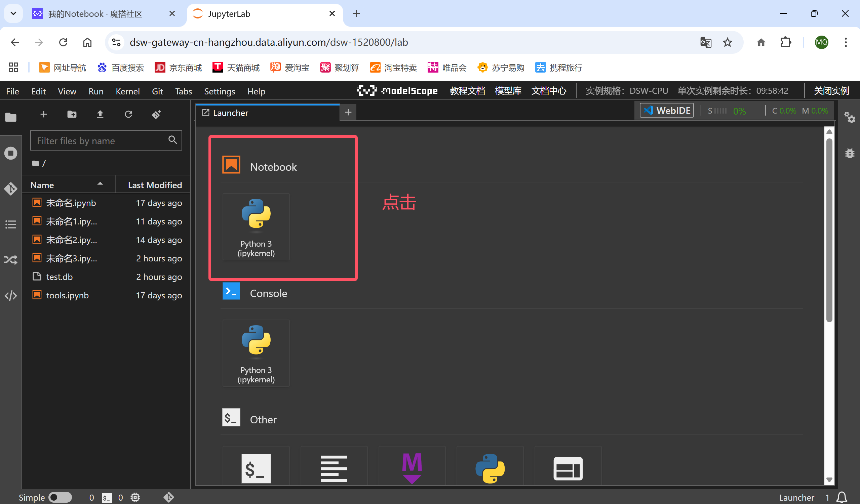Open the Settings menu

coord(220,91)
